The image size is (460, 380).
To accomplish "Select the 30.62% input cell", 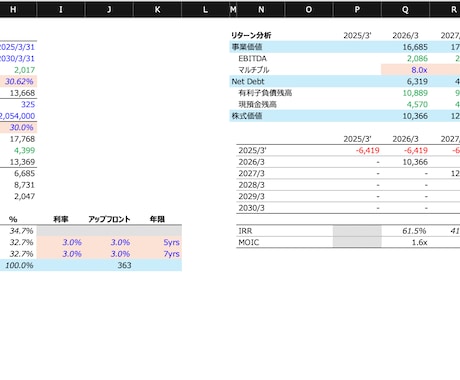I will (x=18, y=82).
